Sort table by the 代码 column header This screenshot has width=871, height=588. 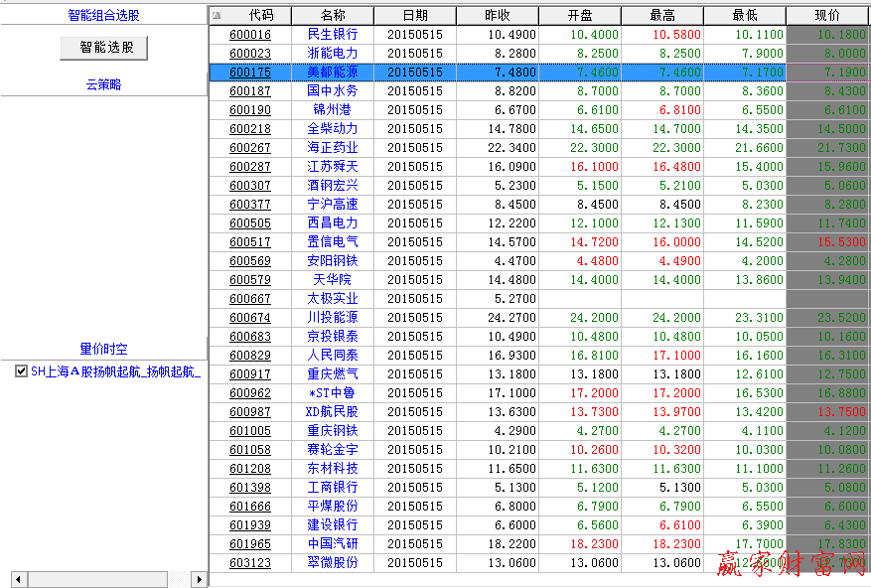[x=261, y=15]
